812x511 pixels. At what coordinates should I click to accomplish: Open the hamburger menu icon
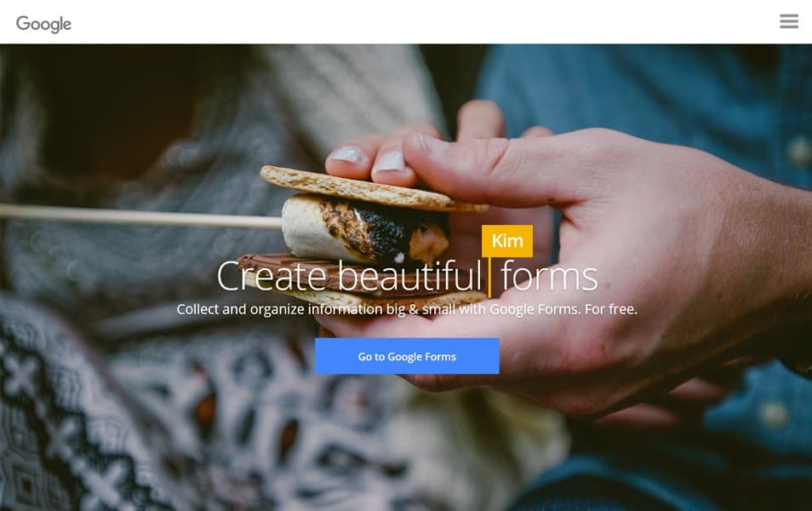click(x=789, y=21)
